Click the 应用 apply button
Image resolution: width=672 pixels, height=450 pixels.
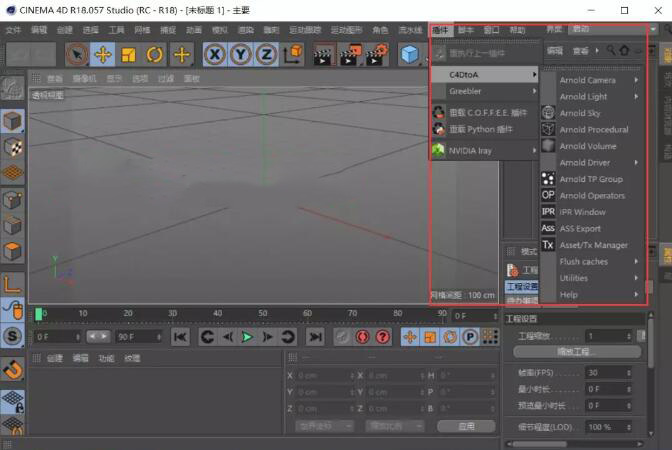(466, 425)
